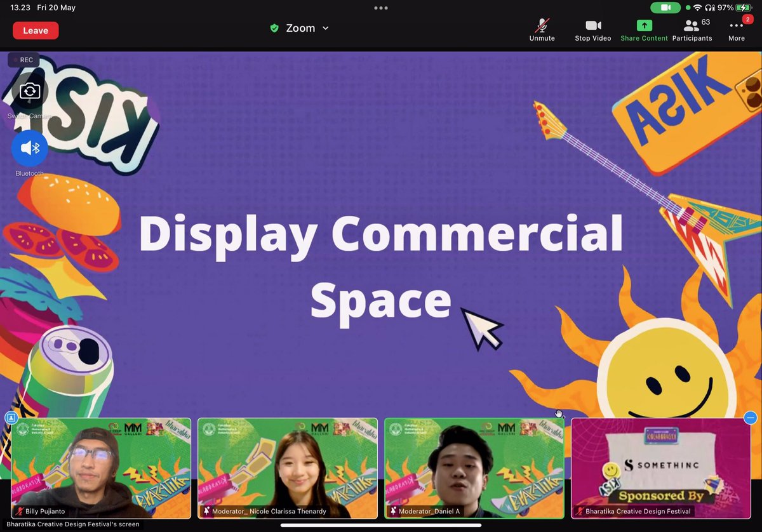Select Moderator Daniel A's video thumbnail

click(474, 468)
